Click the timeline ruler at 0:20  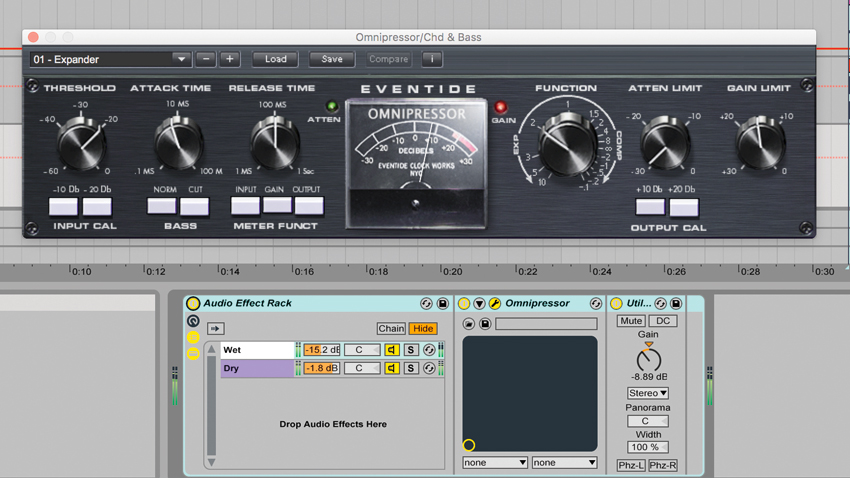pyautogui.click(x=451, y=271)
